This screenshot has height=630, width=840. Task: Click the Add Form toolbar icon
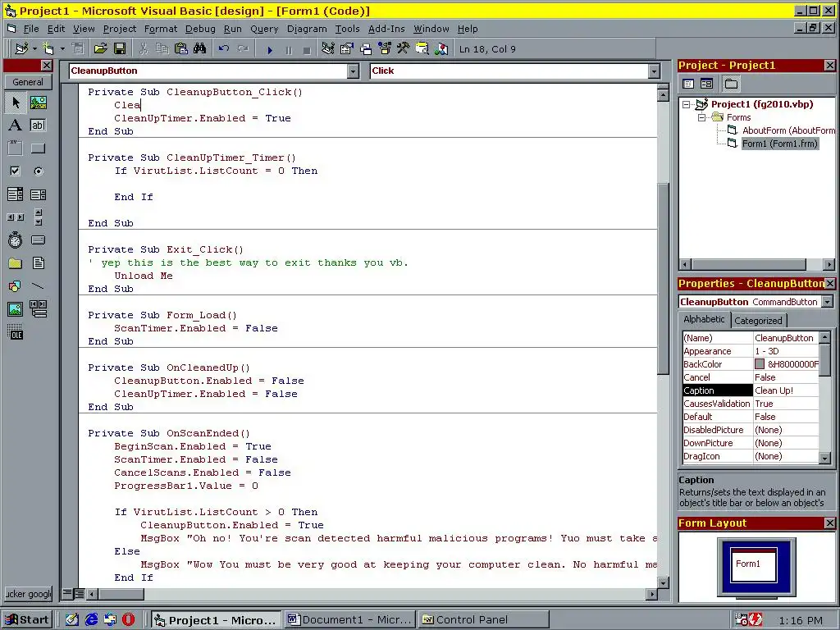click(x=48, y=48)
